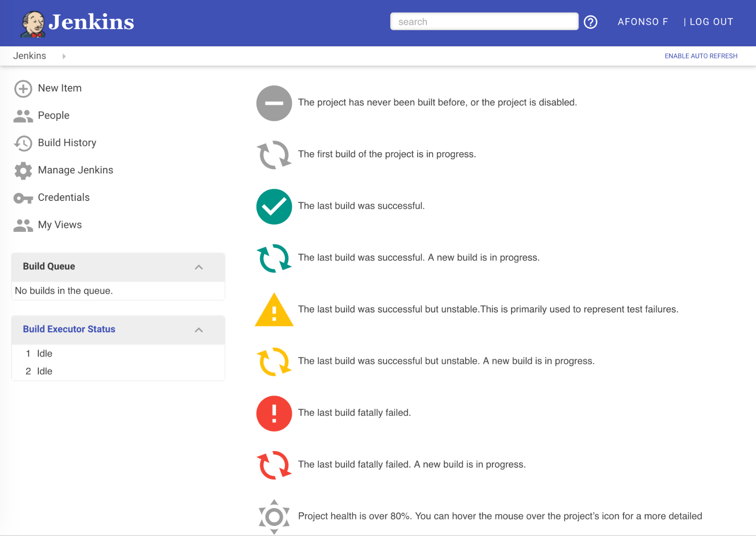Collapse the Build Queue panel

tap(199, 267)
